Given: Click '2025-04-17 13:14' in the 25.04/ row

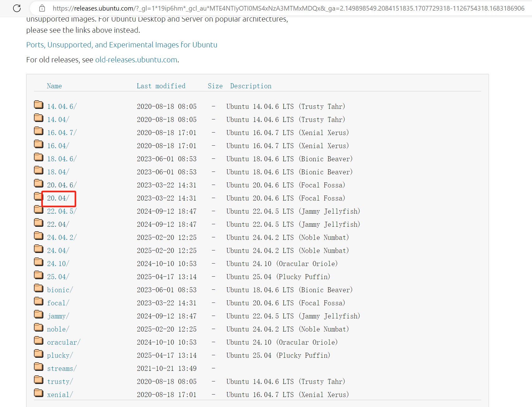Looking at the screenshot, I should pyautogui.click(x=166, y=277).
